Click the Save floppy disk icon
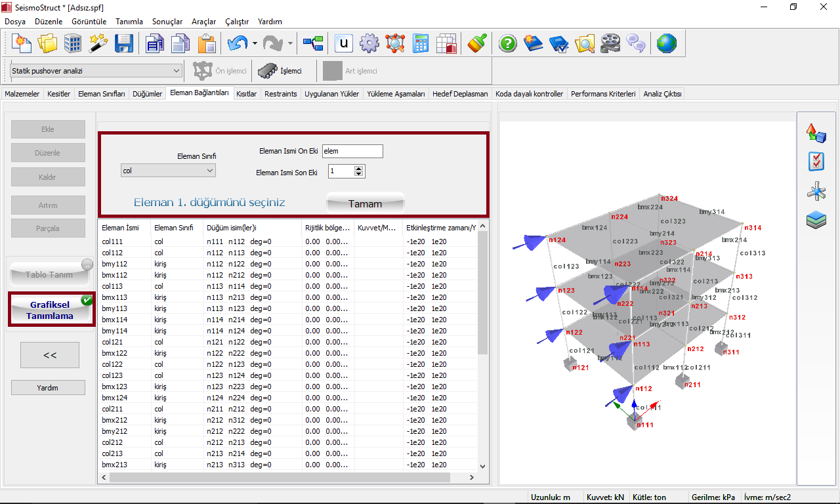The height and width of the screenshot is (504, 840). pos(123,44)
